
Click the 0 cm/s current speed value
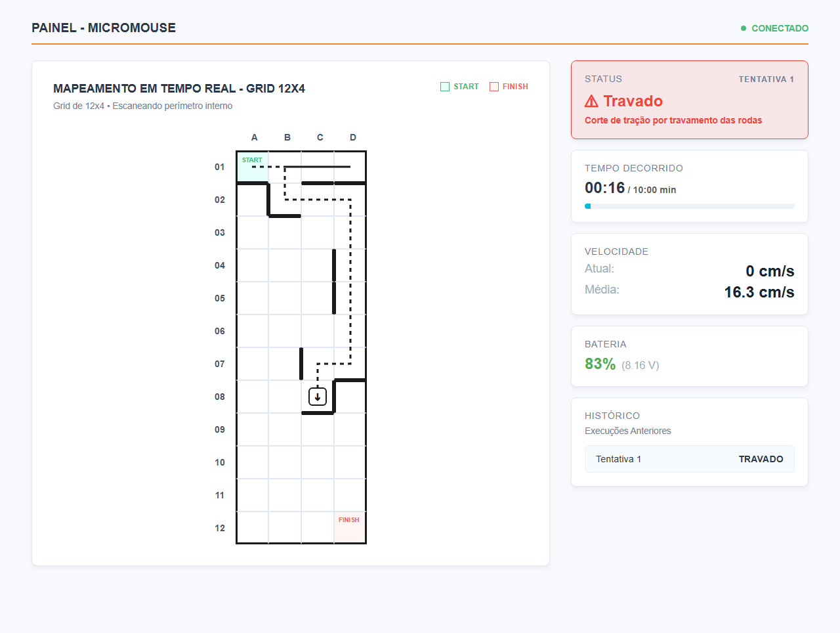pyautogui.click(x=770, y=271)
